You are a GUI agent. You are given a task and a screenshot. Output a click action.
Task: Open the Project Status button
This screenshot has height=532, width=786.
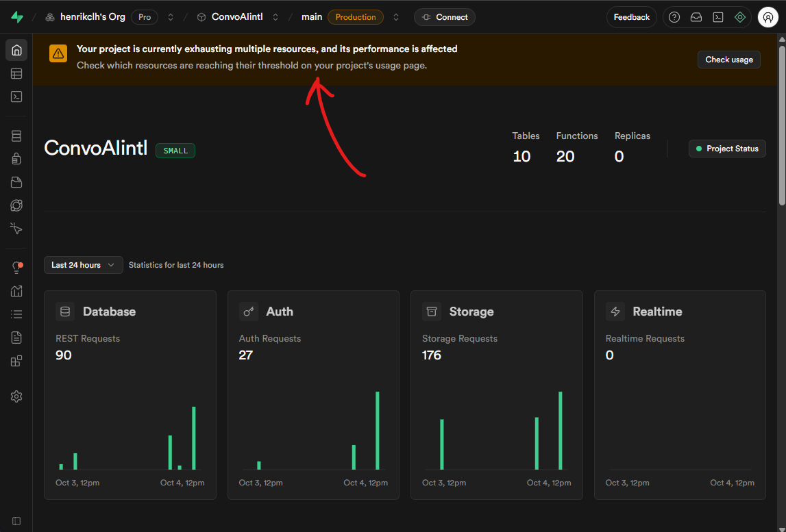coord(727,149)
